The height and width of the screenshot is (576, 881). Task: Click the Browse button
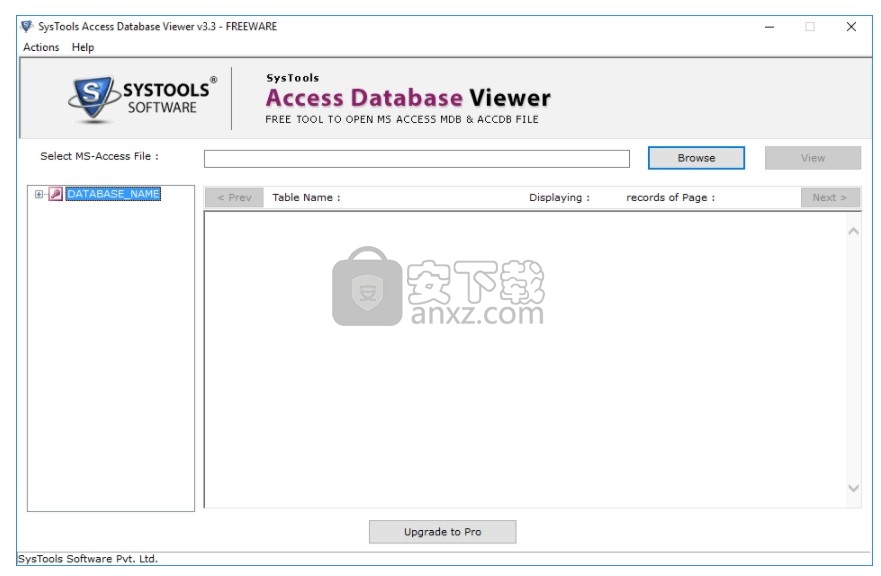pyautogui.click(x=696, y=158)
